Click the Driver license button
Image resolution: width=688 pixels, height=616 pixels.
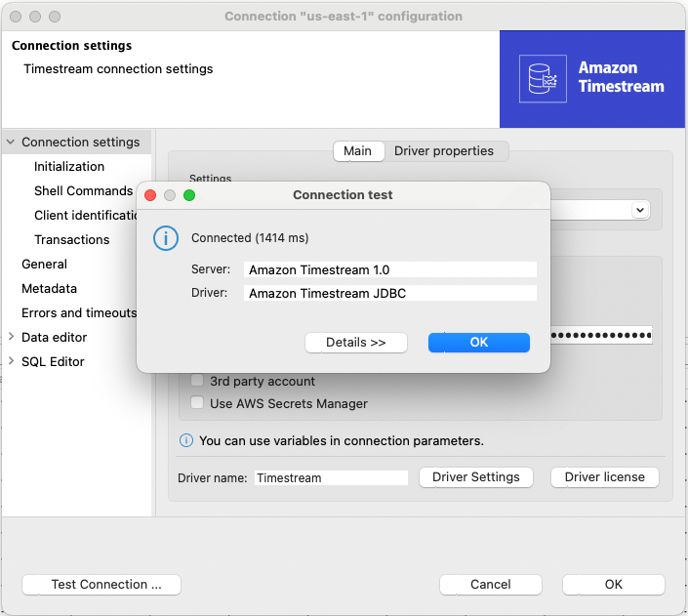pyautogui.click(x=604, y=477)
